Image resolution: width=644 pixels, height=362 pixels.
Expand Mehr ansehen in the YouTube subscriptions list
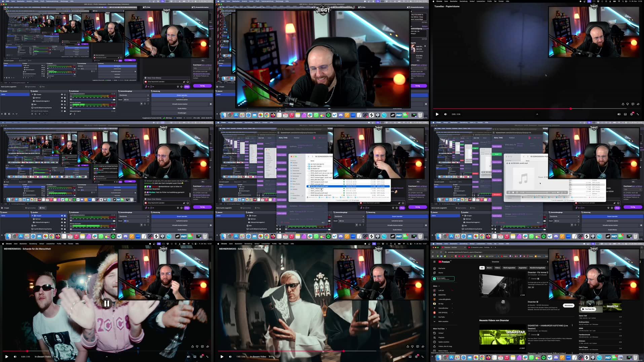click(443, 322)
